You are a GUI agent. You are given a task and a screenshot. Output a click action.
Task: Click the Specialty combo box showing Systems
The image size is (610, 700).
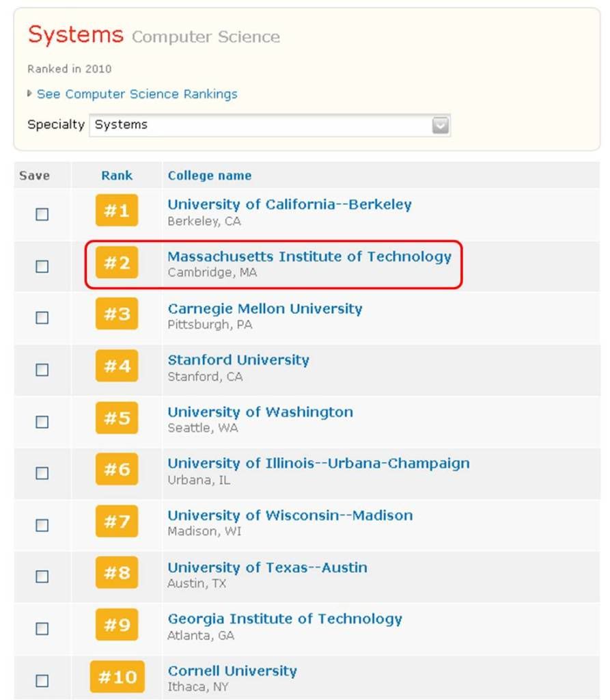260,125
